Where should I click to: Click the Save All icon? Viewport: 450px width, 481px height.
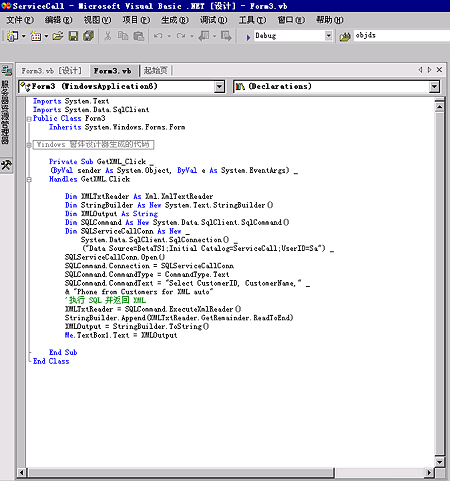88,36
